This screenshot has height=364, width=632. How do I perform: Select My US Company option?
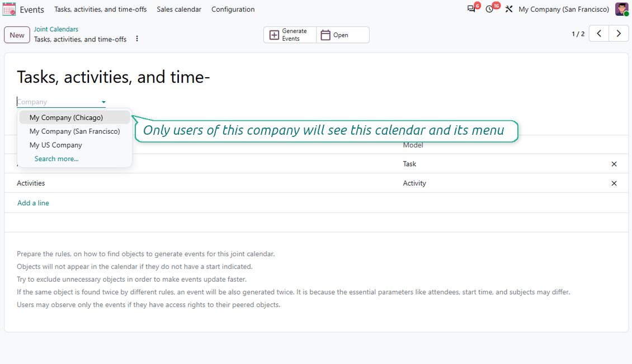[74, 145]
